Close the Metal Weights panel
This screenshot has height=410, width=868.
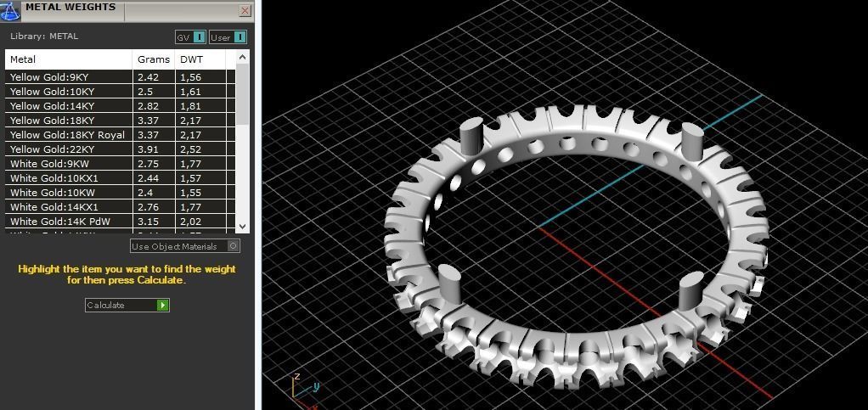(x=245, y=10)
